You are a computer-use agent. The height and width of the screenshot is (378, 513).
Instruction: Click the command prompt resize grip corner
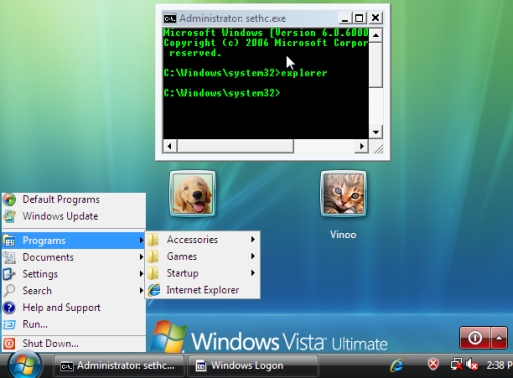(x=378, y=149)
